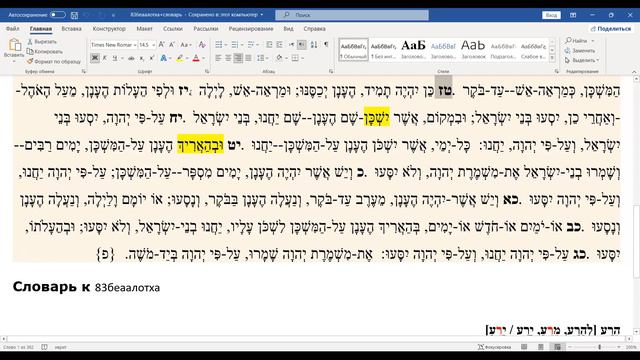Expand the Styles gallery

pos(553,59)
